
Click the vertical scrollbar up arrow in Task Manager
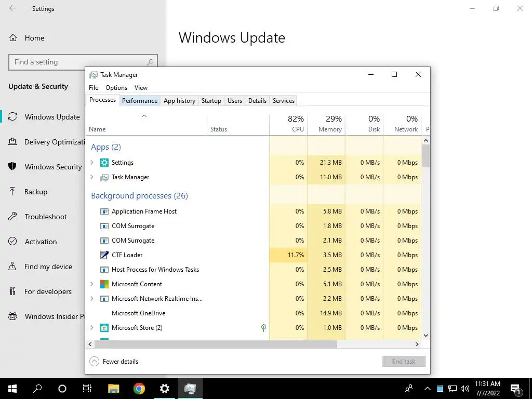pyautogui.click(x=426, y=140)
